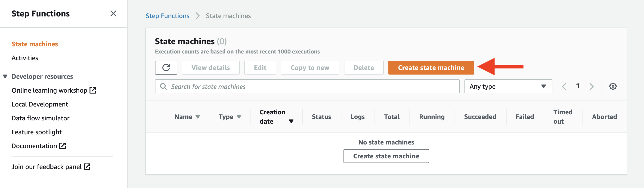Click external link icon beside Join our feedback panel
644x188 pixels.
[x=87, y=166]
